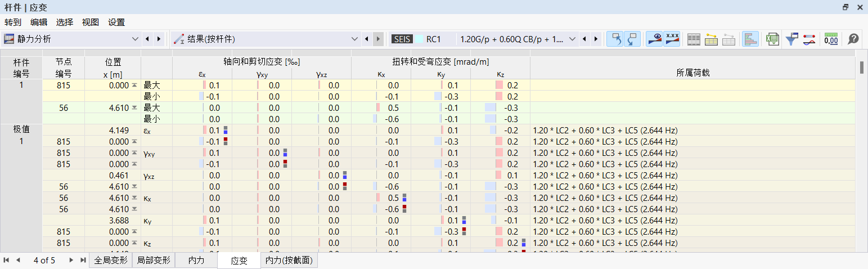Click the member result icon beside 结果(按杆件)
The image size is (868, 269).
point(179,39)
